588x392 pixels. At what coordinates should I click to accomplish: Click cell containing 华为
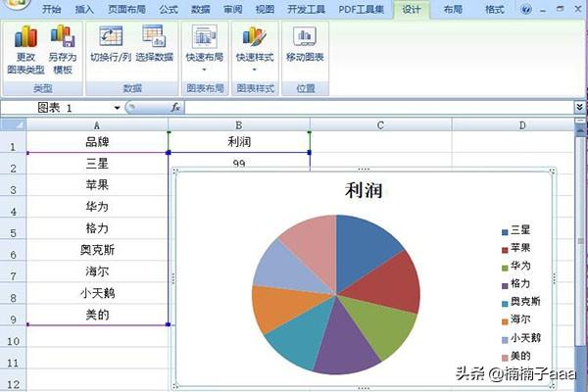coord(97,207)
